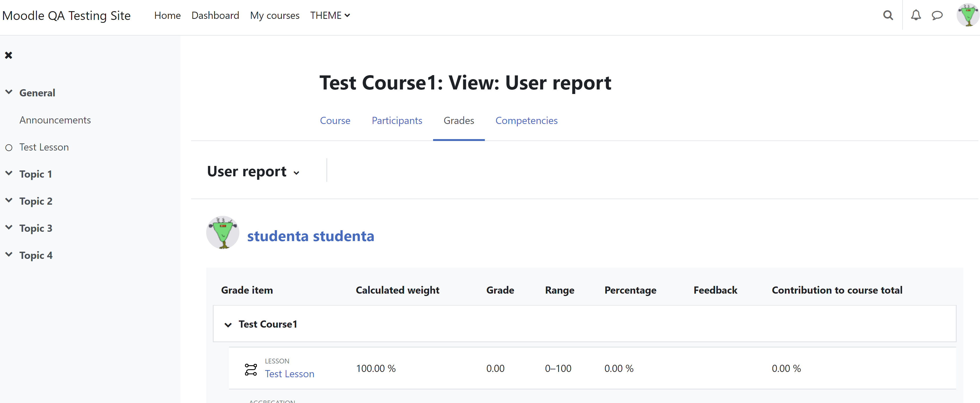Viewport: 980px width, 403px height.
Task: Click Moodle QA Testing Site brand link
Action: [66, 16]
